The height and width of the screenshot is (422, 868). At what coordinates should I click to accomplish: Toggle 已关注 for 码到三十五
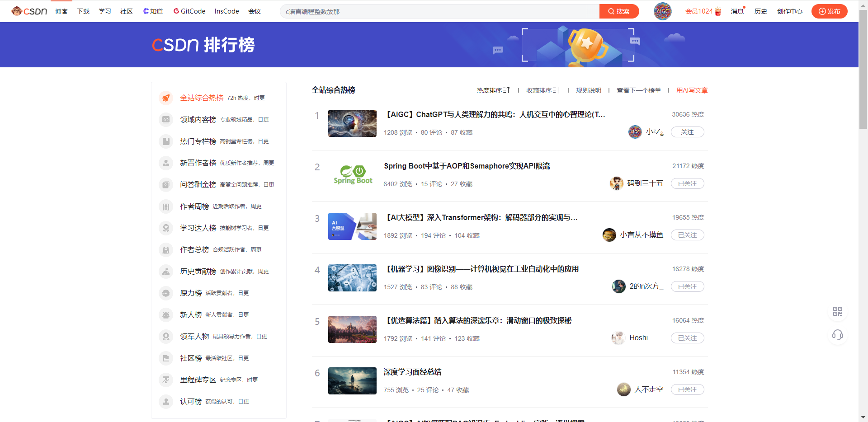687,183
